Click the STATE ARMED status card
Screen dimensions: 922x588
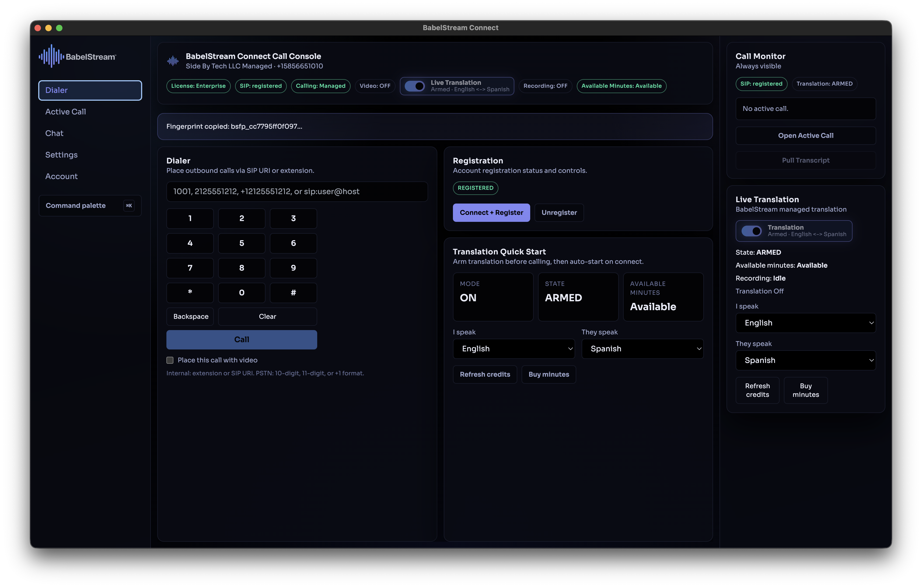(578, 297)
